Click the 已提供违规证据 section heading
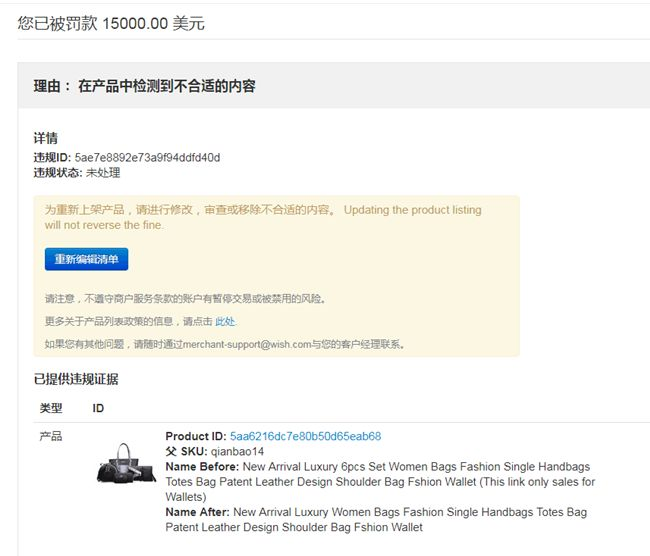Viewport: 650px width, 556px height. [x=76, y=379]
